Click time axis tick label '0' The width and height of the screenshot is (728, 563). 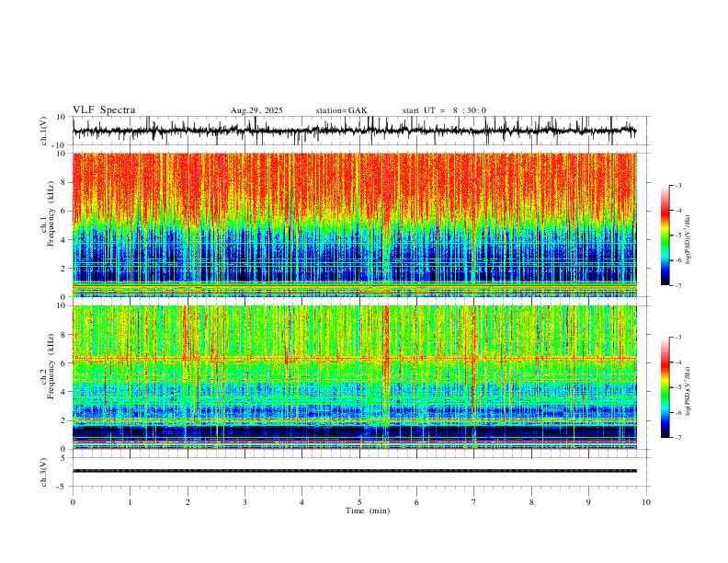click(x=73, y=502)
